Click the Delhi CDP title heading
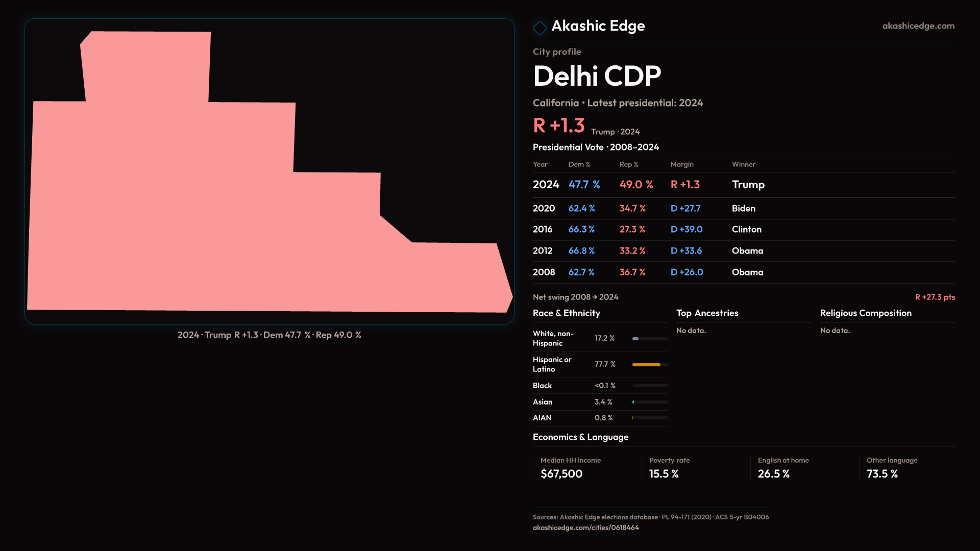The width and height of the screenshot is (980, 551). pyautogui.click(x=597, y=76)
